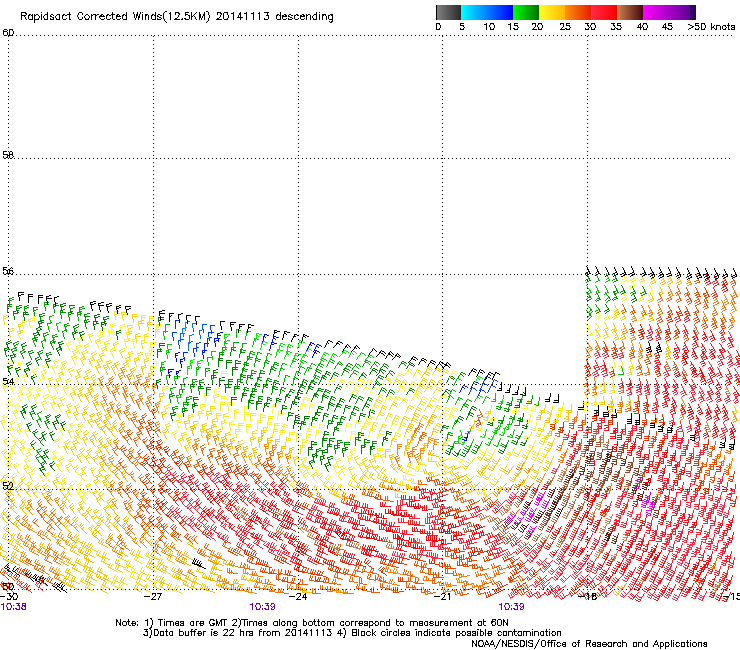
Task: Click the longitude label '-27'
Action: click(153, 597)
